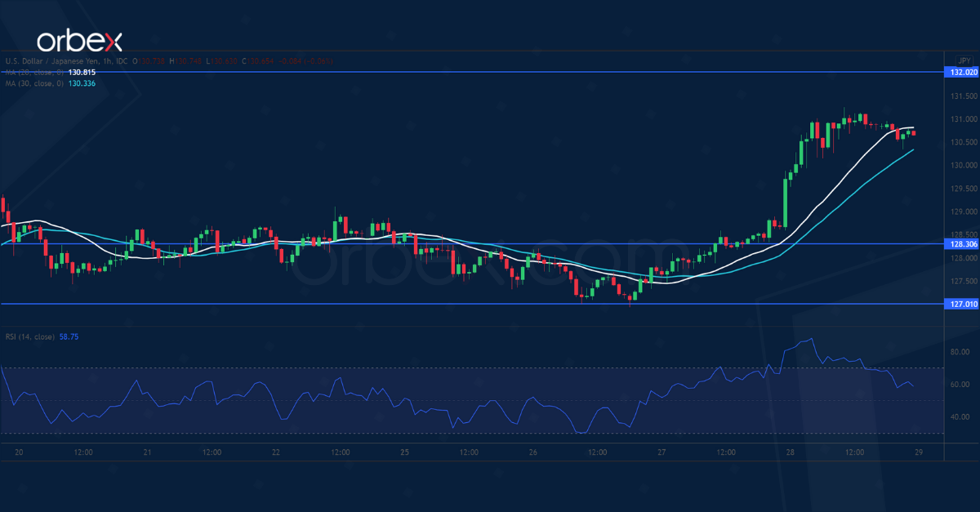980x512 pixels.
Task: Select the MA (30, close, 0) indicator legend
Action: 33,81
